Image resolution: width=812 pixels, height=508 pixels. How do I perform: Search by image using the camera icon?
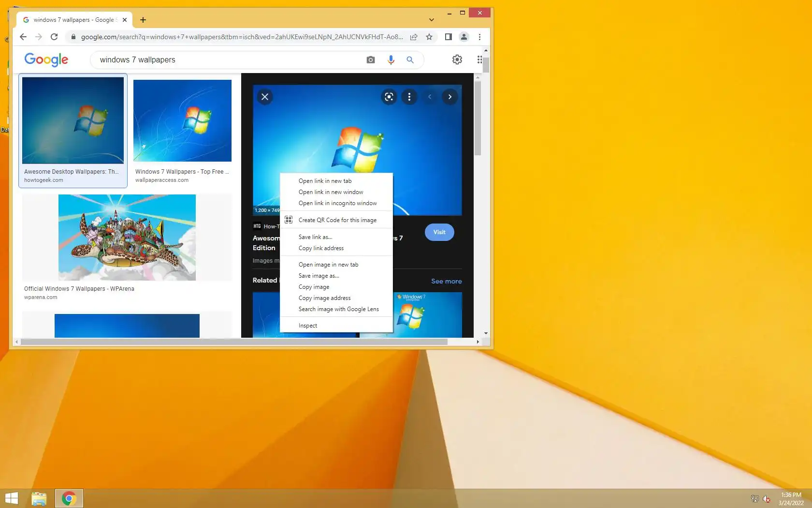[x=371, y=60]
